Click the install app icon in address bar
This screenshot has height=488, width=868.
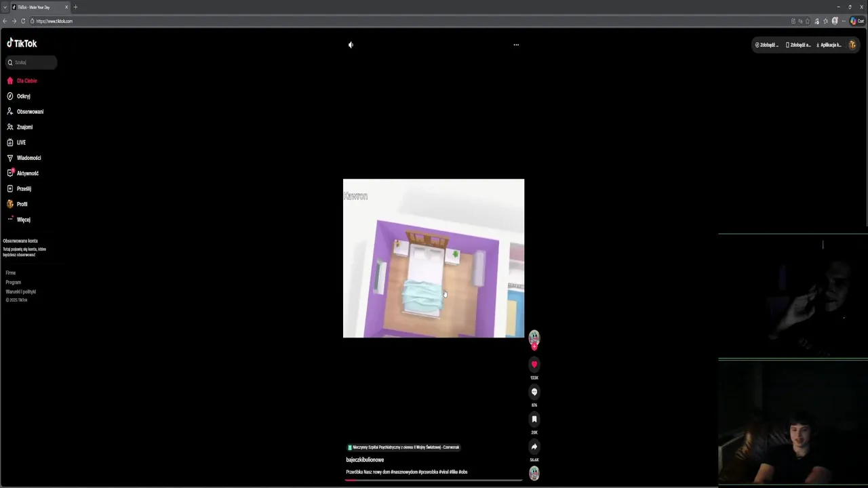tap(793, 21)
